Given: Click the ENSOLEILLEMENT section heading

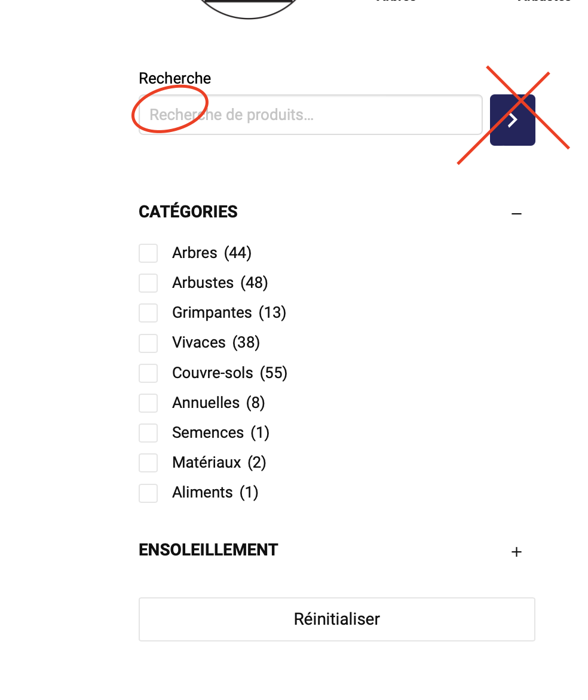Looking at the screenshot, I should (209, 550).
